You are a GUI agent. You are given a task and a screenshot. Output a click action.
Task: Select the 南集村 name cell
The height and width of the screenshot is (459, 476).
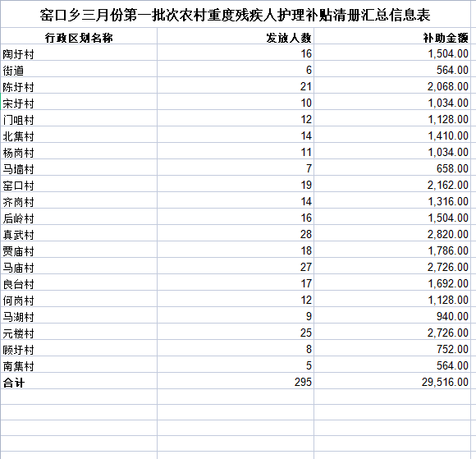pos(79,365)
